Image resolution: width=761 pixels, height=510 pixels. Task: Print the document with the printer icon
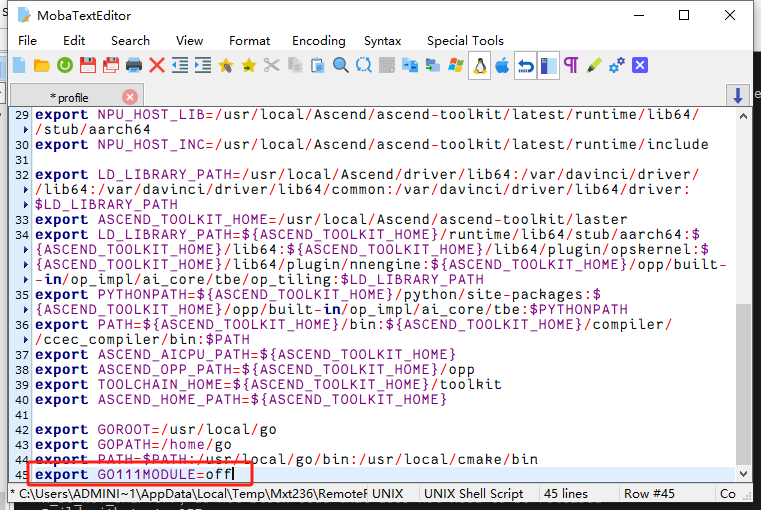tap(134, 66)
